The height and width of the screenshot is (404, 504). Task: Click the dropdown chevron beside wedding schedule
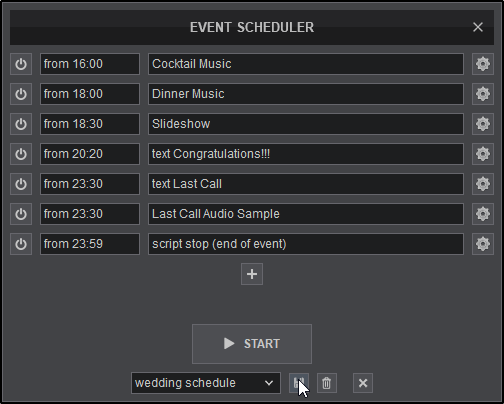coord(269,383)
